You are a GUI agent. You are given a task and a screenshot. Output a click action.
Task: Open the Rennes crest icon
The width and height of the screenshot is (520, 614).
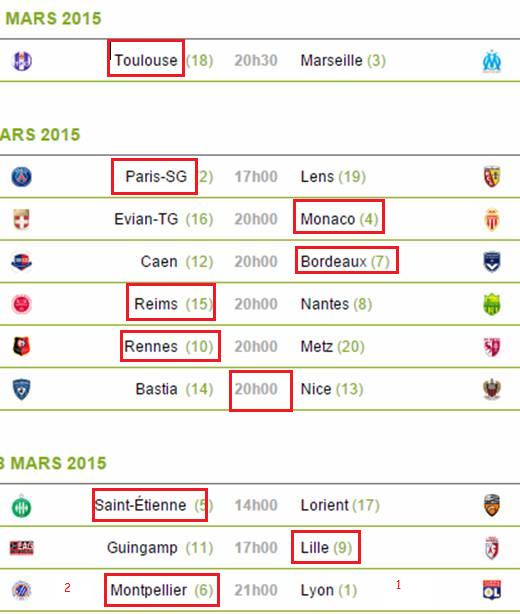pyautogui.click(x=22, y=346)
